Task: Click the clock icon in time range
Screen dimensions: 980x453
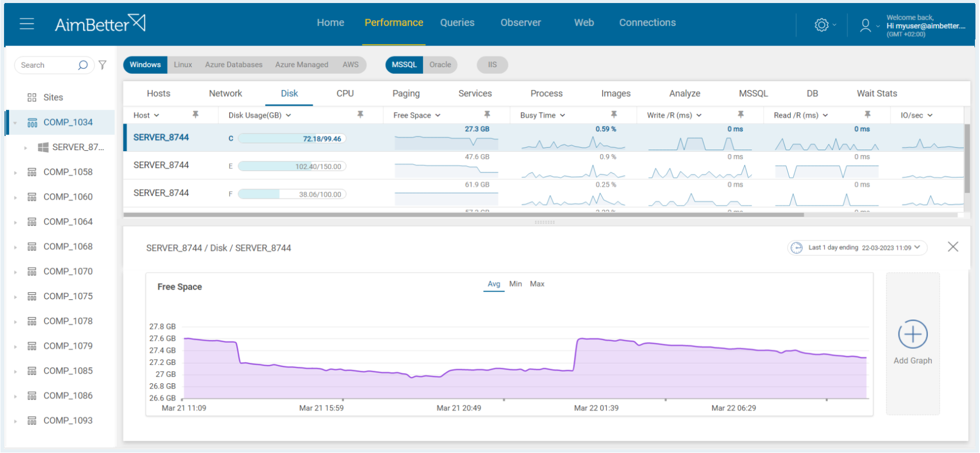Action: (x=796, y=248)
